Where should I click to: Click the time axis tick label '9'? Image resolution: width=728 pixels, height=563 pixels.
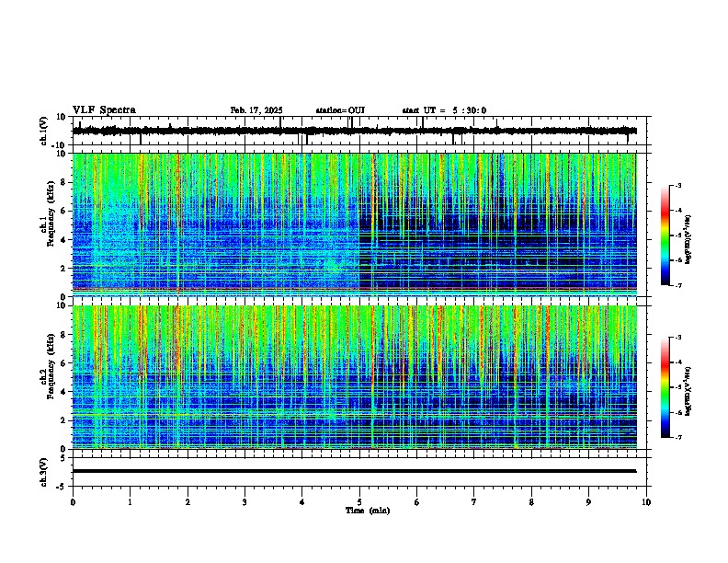tap(588, 502)
